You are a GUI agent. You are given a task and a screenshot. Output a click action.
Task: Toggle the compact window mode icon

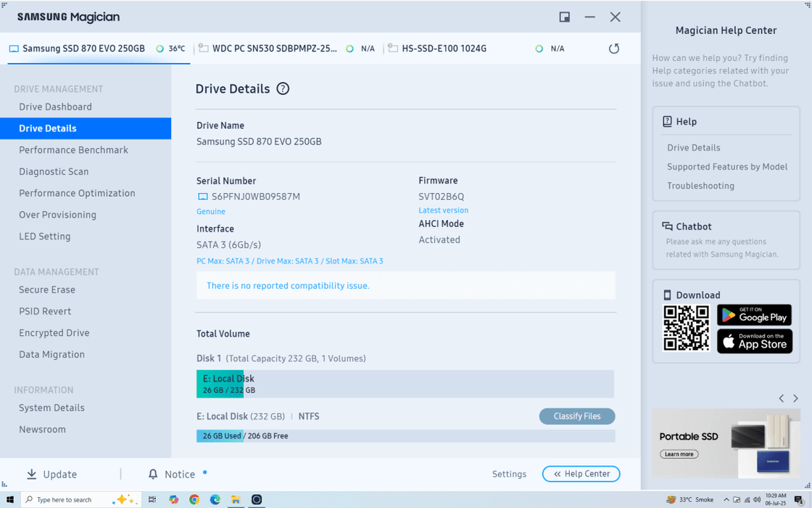pos(564,17)
